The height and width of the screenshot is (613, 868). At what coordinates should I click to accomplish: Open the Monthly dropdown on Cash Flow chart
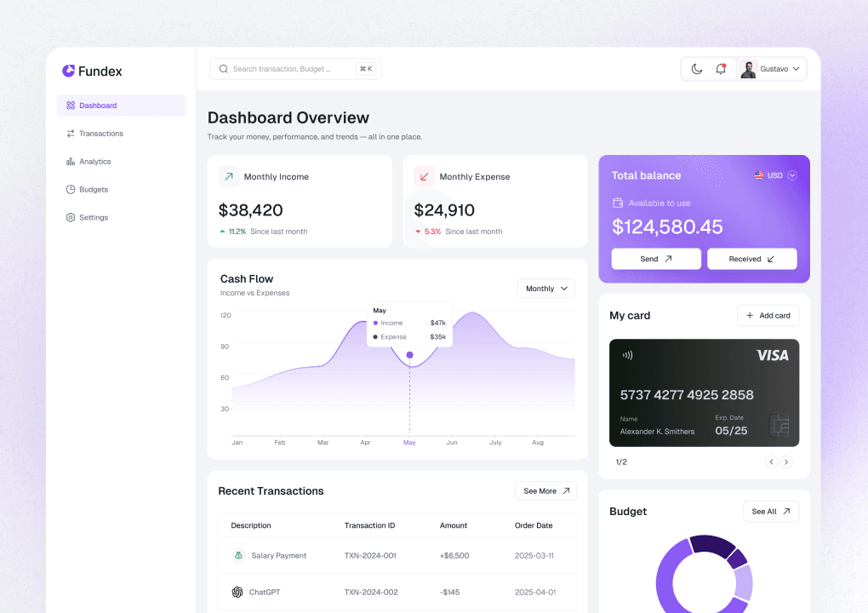tap(545, 289)
